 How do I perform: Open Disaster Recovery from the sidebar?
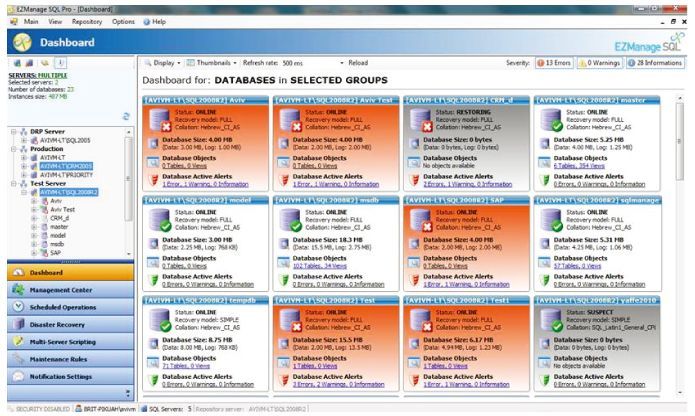[x=60, y=324]
